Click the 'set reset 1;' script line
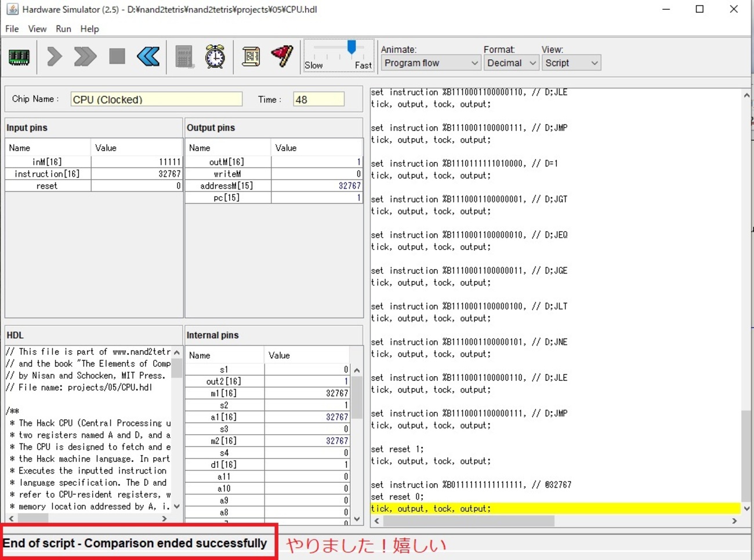The height and width of the screenshot is (560, 754). [397, 449]
